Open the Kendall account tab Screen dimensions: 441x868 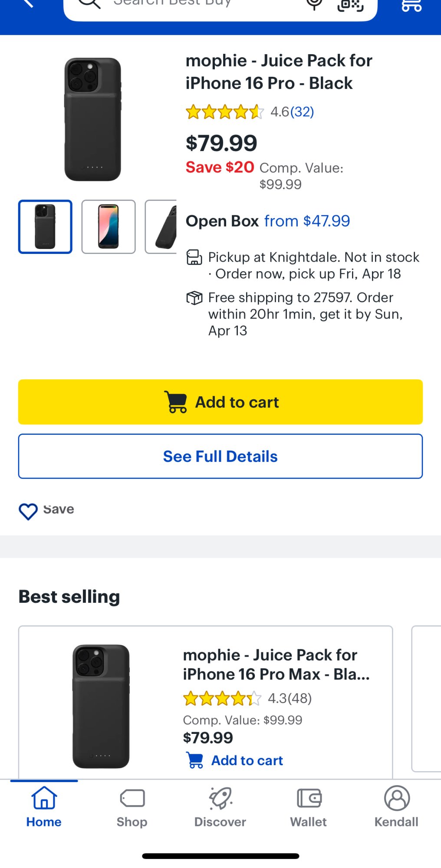[x=396, y=807]
